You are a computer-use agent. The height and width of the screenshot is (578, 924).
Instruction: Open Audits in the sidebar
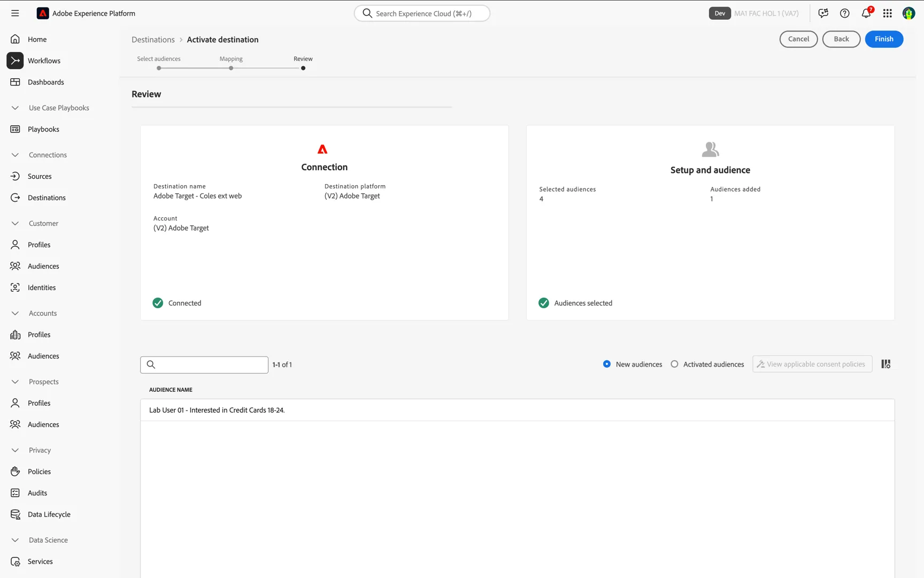pyautogui.click(x=37, y=493)
